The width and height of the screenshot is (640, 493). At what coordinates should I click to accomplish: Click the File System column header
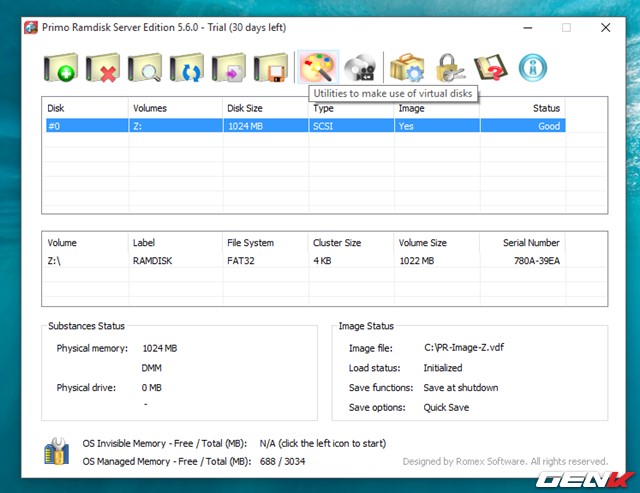point(250,243)
